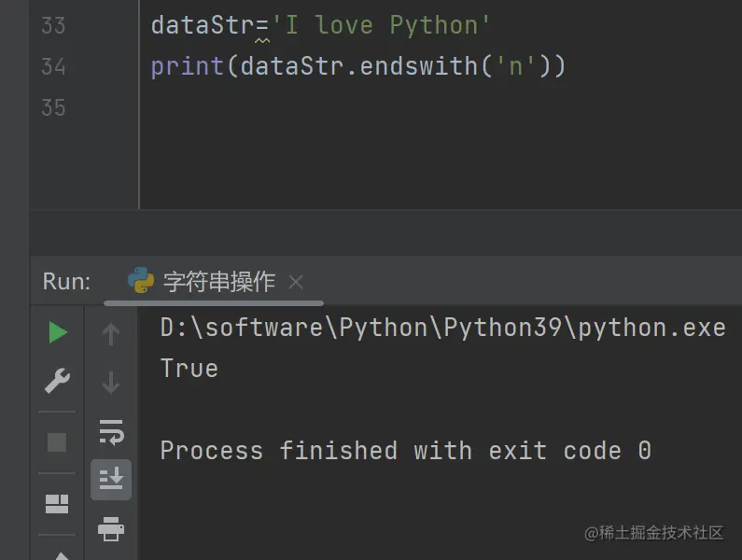
Task: Click the endswith method call
Action: coord(419,66)
